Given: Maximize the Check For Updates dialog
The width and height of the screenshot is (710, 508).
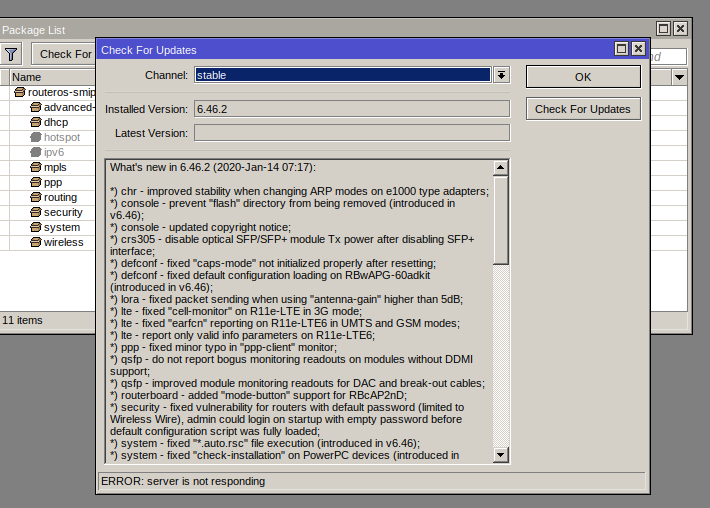Looking at the screenshot, I should [x=621, y=48].
